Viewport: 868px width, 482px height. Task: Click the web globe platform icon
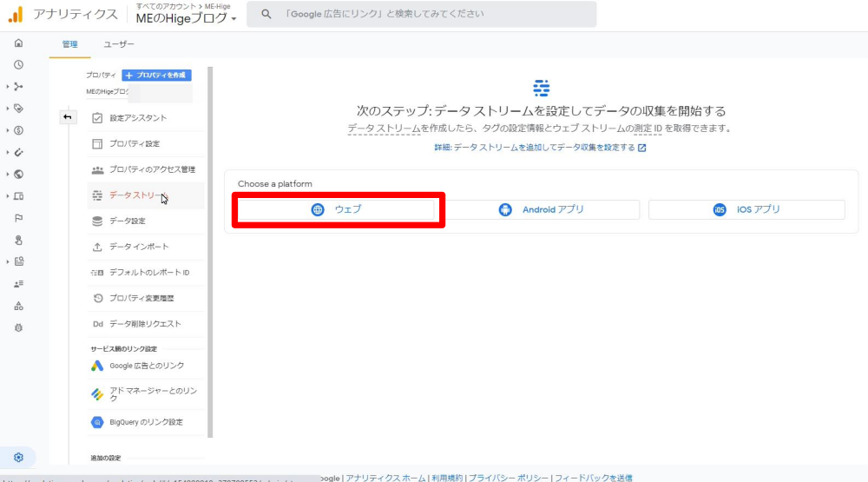coord(317,209)
